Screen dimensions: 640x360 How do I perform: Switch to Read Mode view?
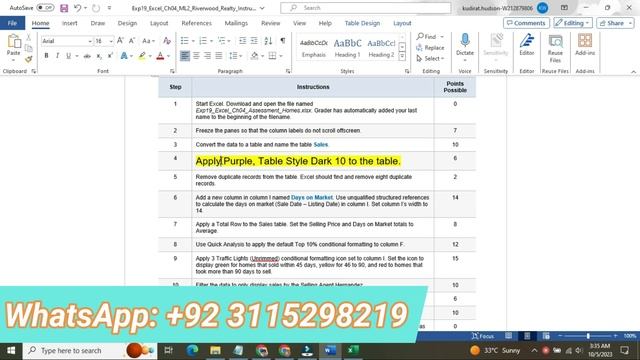pos(509,336)
